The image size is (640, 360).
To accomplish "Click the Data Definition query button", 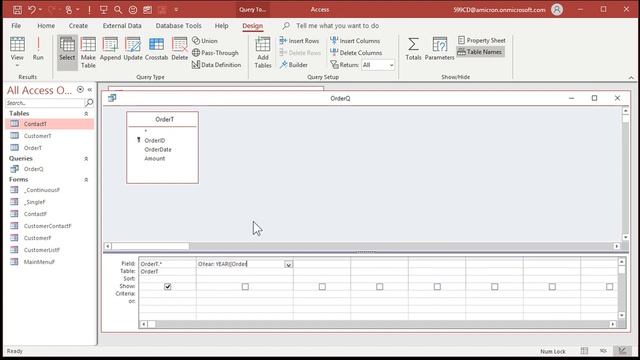I will (x=216, y=64).
